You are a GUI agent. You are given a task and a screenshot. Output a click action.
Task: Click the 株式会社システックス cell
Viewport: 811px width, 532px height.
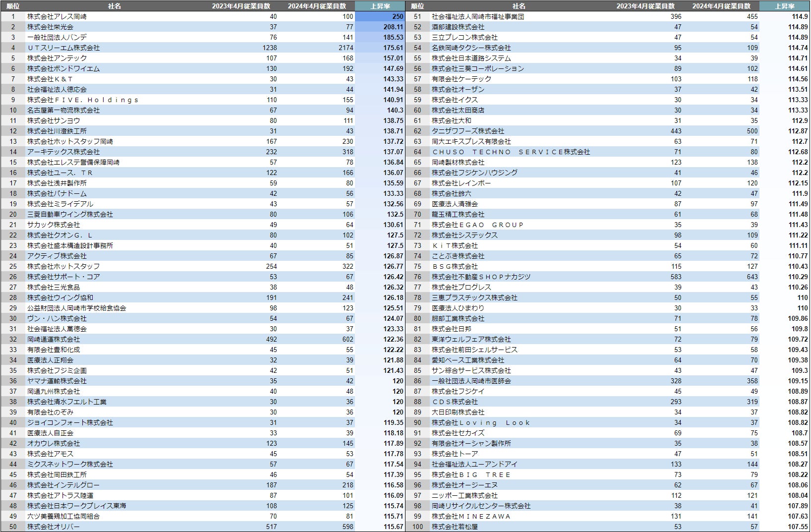coord(464,235)
